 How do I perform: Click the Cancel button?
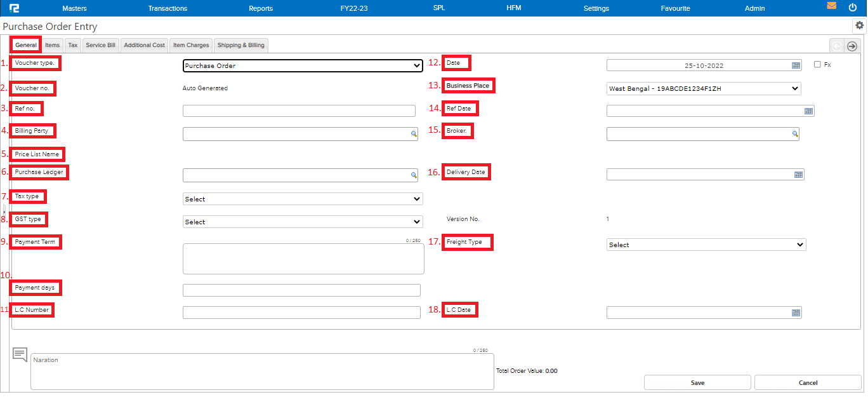click(808, 382)
